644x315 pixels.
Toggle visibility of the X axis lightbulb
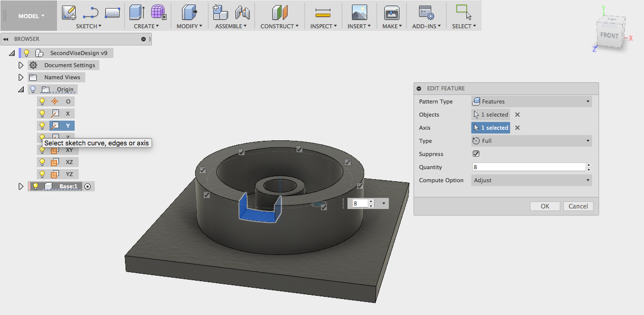pos(42,113)
